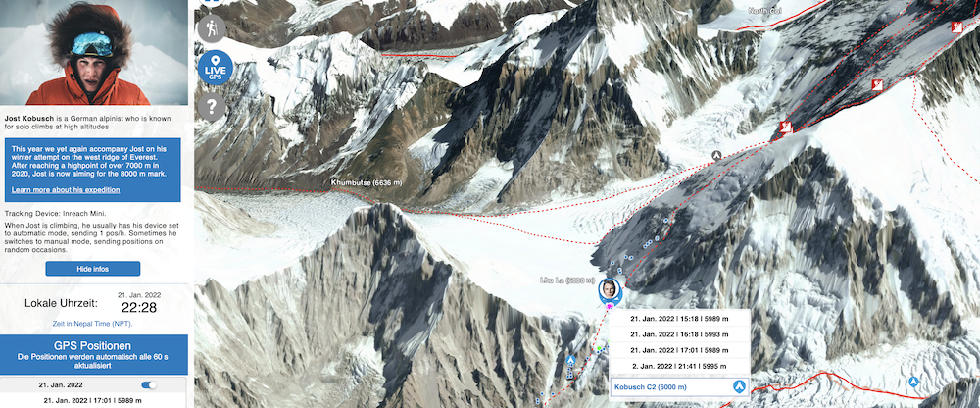Click the Hide infos button

pos(92,269)
